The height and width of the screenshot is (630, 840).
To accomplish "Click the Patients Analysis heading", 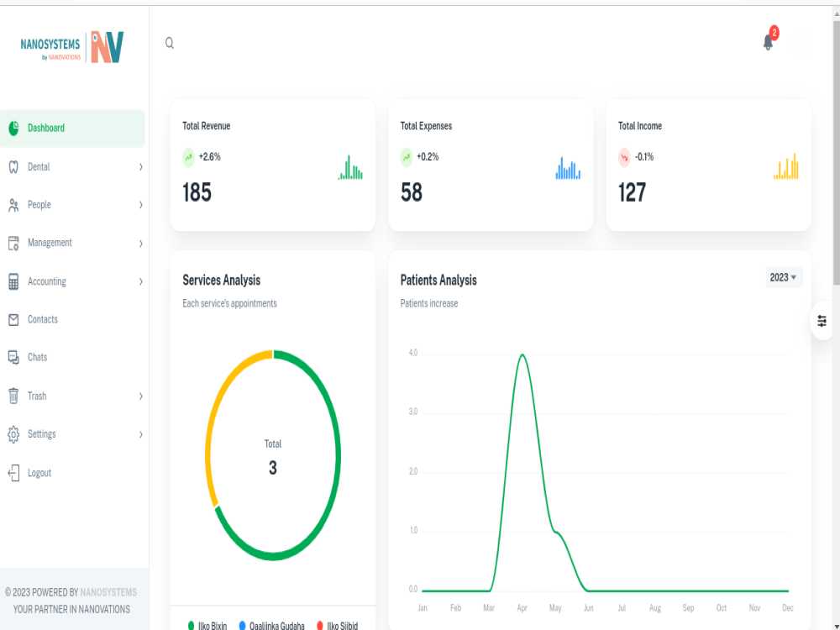I will [x=438, y=281].
